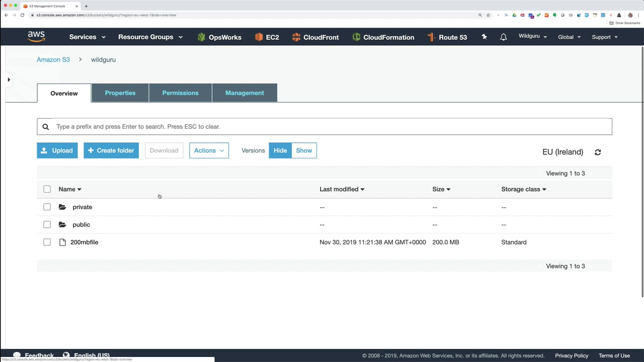Open the Route 53 service shortcut icon
The width and height of the screenshot is (644, 362).
tap(431, 37)
